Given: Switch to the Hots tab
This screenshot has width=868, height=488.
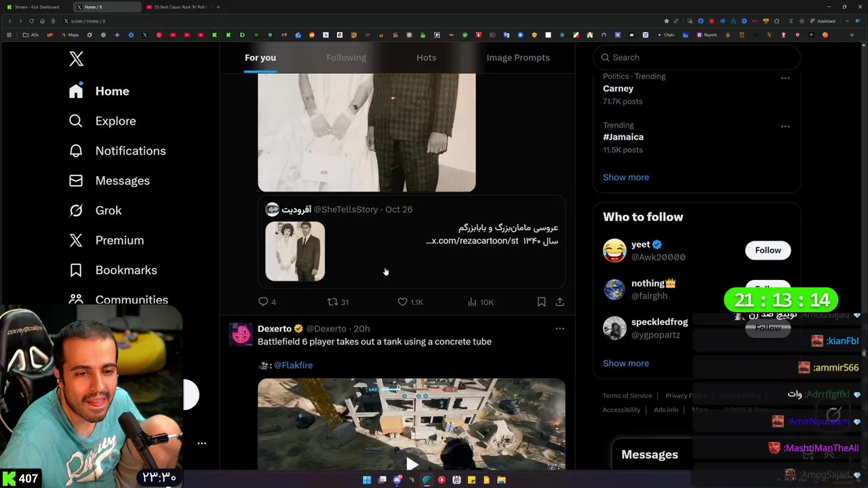Looking at the screenshot, I should point(426,58).
